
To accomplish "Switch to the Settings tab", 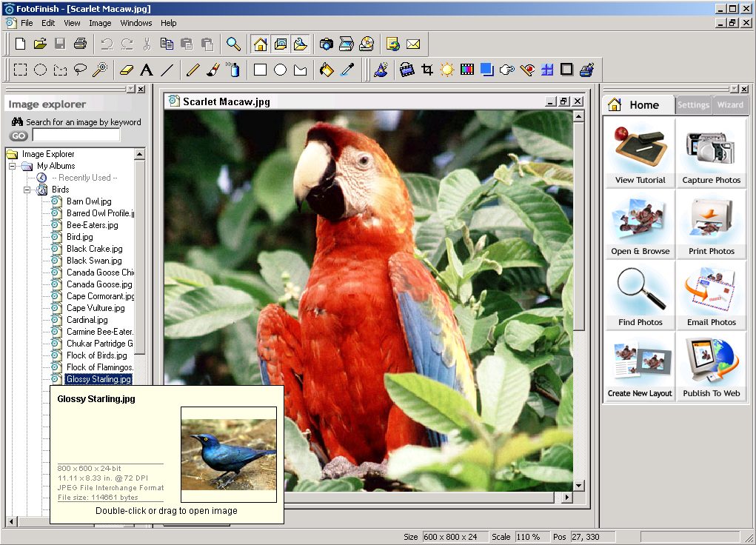I will click(x=693, y=104).
